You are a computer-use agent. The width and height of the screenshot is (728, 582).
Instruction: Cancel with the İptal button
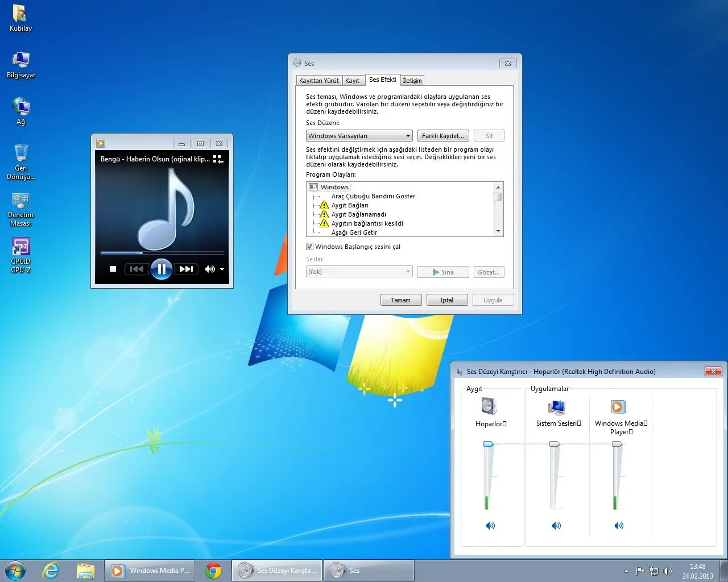[x=447, y=300]
